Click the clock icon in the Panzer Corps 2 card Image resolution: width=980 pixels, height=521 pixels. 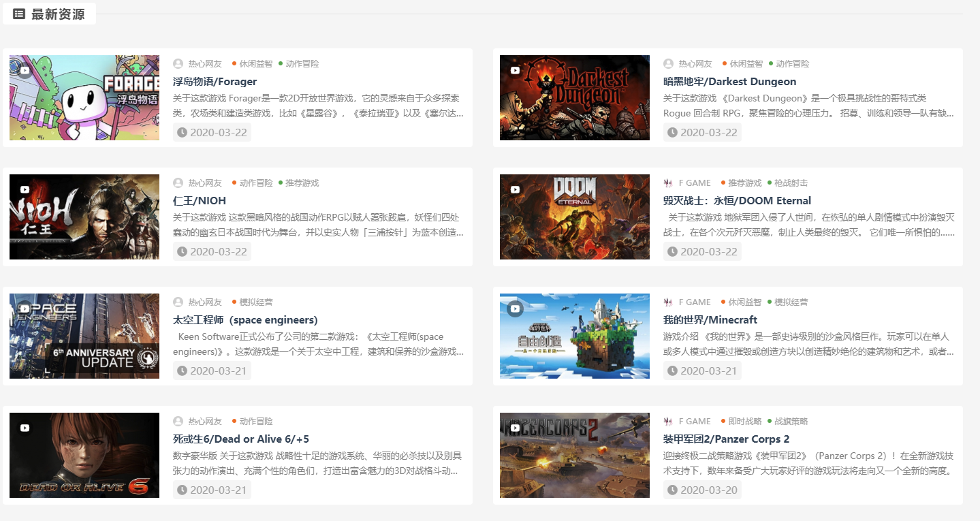click(x=672, y=490)
